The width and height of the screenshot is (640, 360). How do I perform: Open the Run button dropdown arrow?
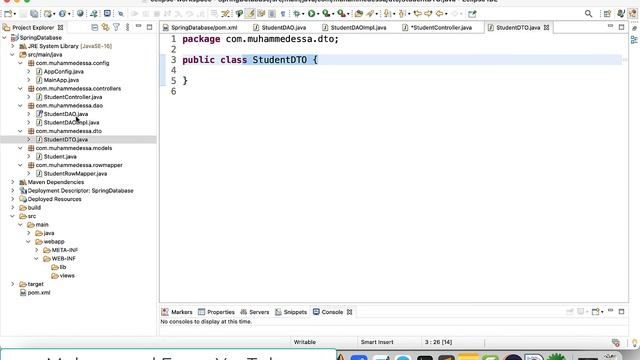318,14
